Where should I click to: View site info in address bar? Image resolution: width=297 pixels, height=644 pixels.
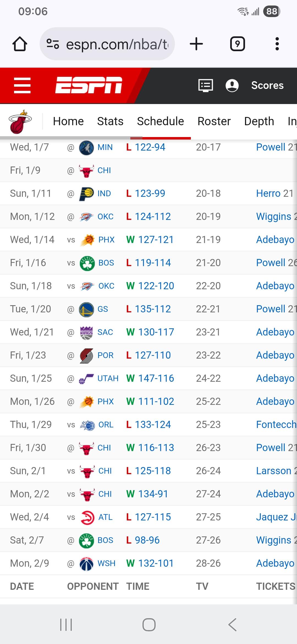(53, 44)
